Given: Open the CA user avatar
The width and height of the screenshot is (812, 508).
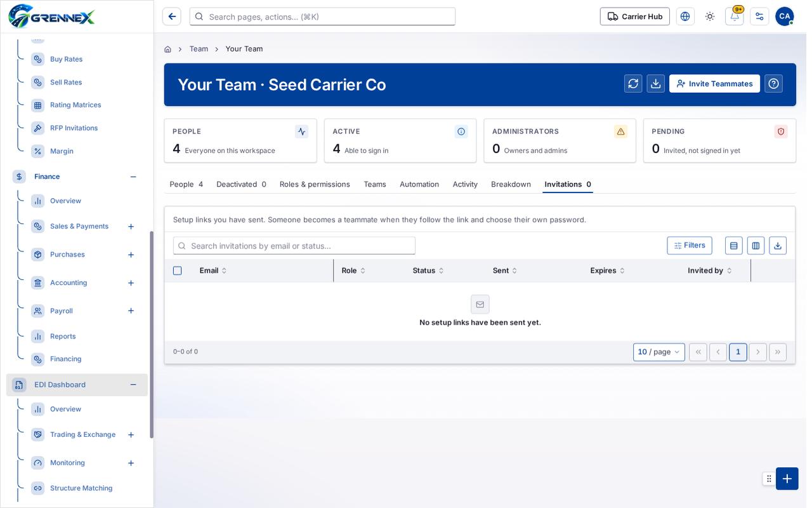Looking at the screenshot, I should 785,17.
